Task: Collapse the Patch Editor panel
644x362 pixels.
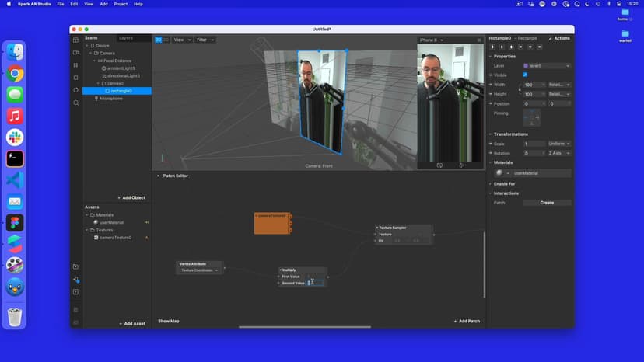Action: pyautogui.click(x=158, y=176)
